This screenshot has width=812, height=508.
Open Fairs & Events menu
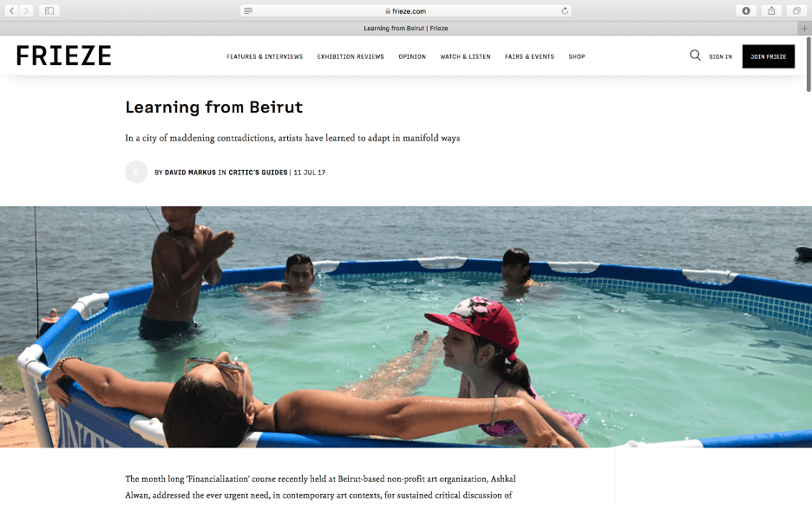tap(529, 57)
